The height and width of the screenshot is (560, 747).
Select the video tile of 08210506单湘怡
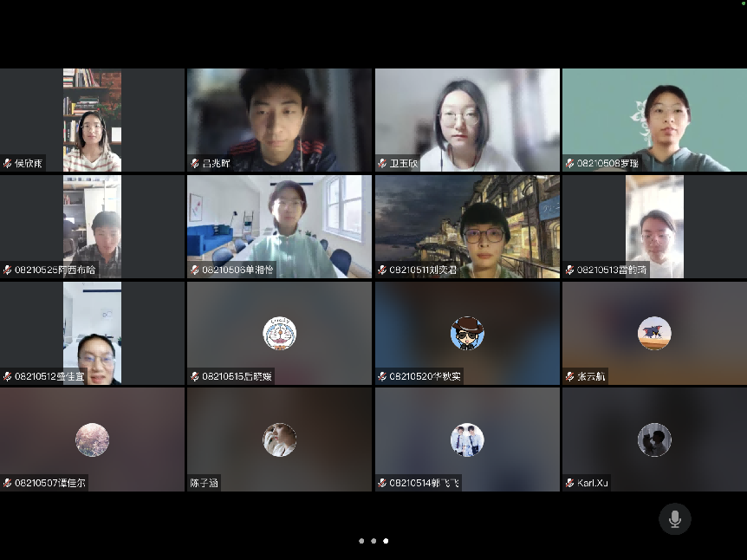coord(279,225)
